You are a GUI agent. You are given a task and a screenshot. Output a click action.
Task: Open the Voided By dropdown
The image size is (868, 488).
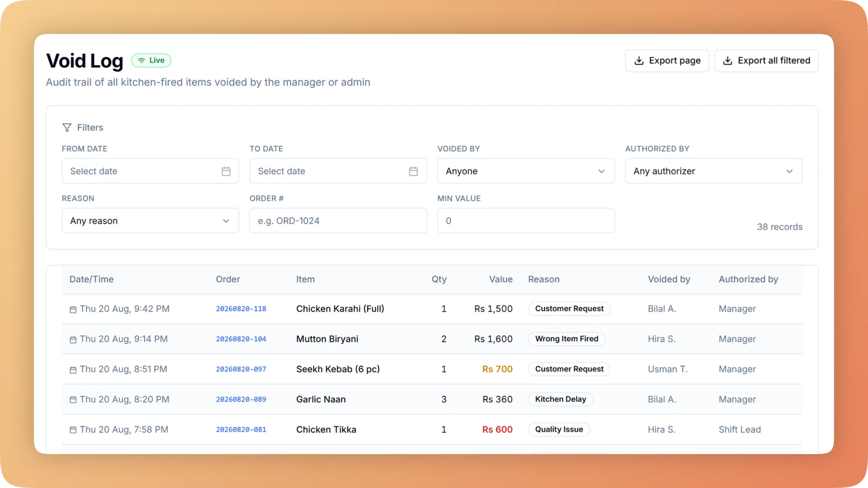pos(526,171)
